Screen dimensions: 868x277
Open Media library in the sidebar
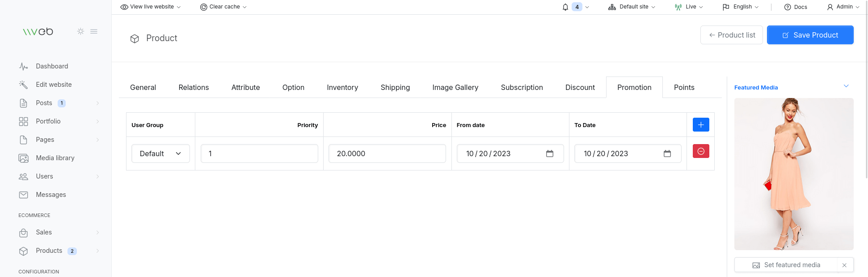tap(55, 158)
